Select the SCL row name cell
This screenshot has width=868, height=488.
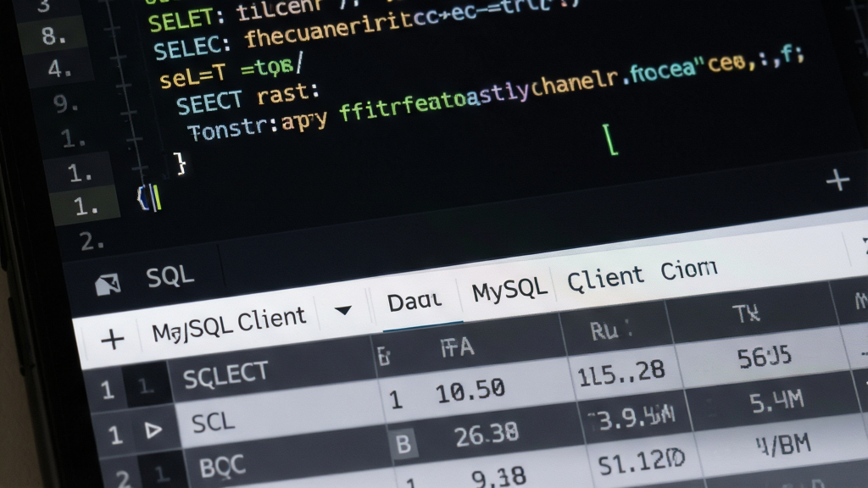(213, 423)
